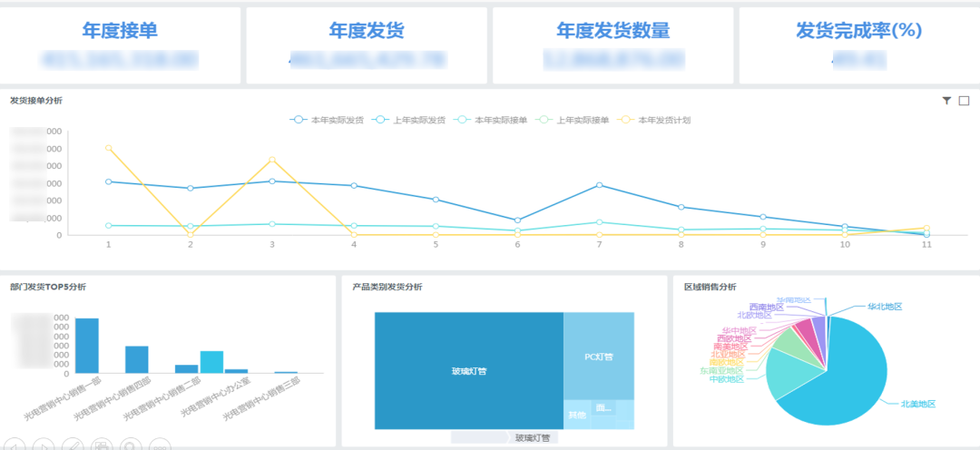The height and width of the screenshot is (450, 980).
Task: Click the 年度接单 KPI card title
Action: point(120,31)
